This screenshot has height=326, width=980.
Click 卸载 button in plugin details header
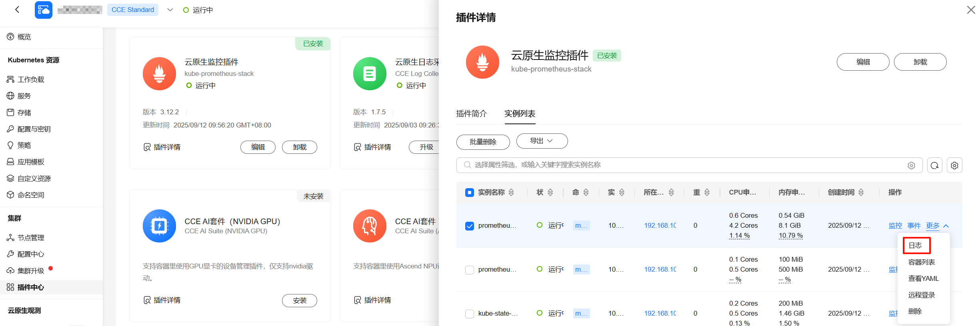coord(920,62)
